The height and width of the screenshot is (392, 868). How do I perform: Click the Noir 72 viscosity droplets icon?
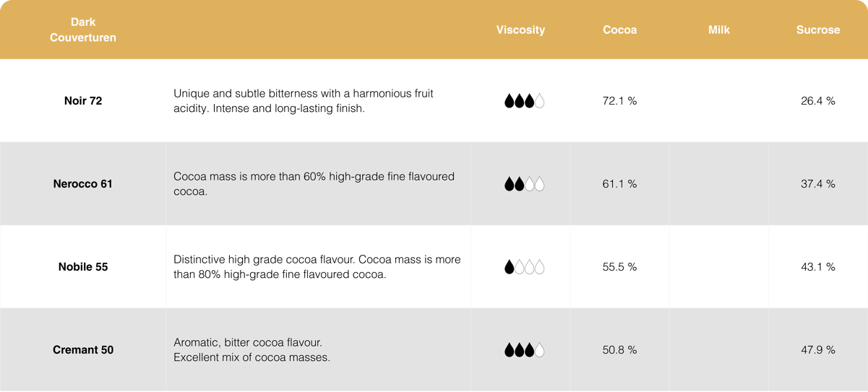pos(524,101)
